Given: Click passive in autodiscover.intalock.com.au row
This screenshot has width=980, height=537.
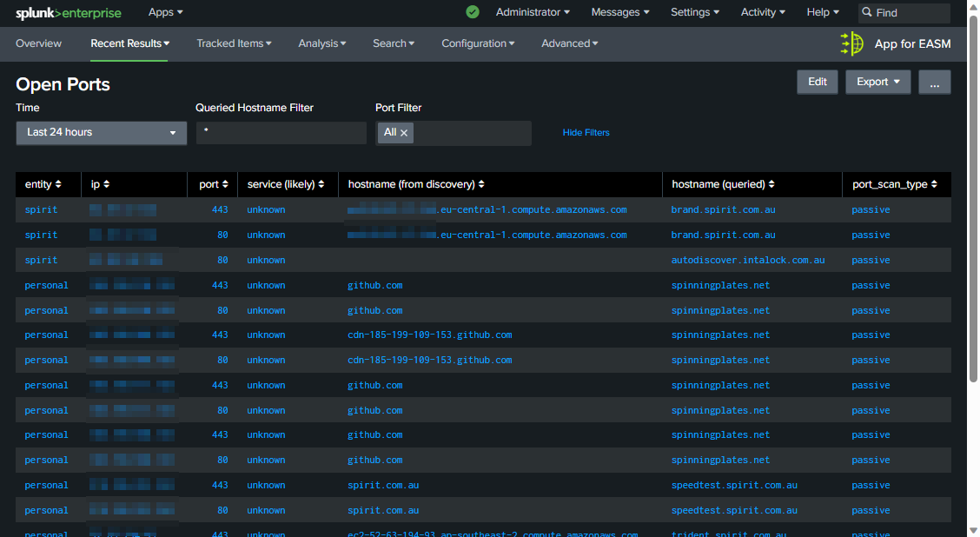Looking at the screenshot, I should click(x=871, y=260).
